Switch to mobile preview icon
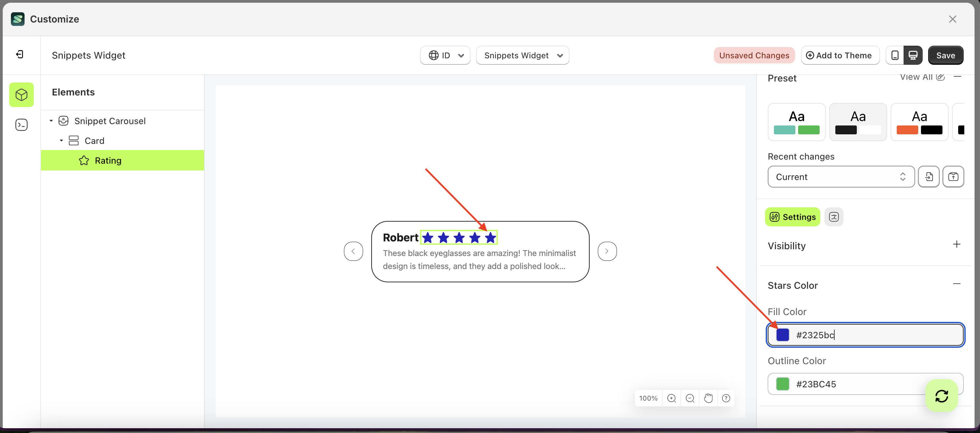The width and height of the screenshot is (980, 433). (x=894, y=56)
